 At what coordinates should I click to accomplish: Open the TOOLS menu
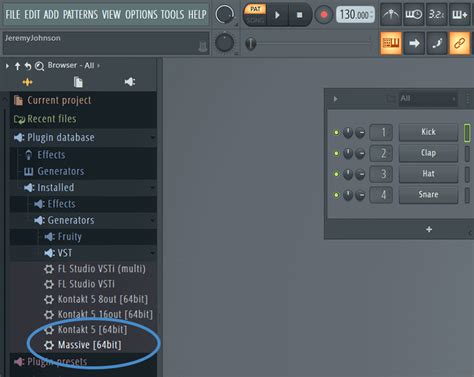172,14
